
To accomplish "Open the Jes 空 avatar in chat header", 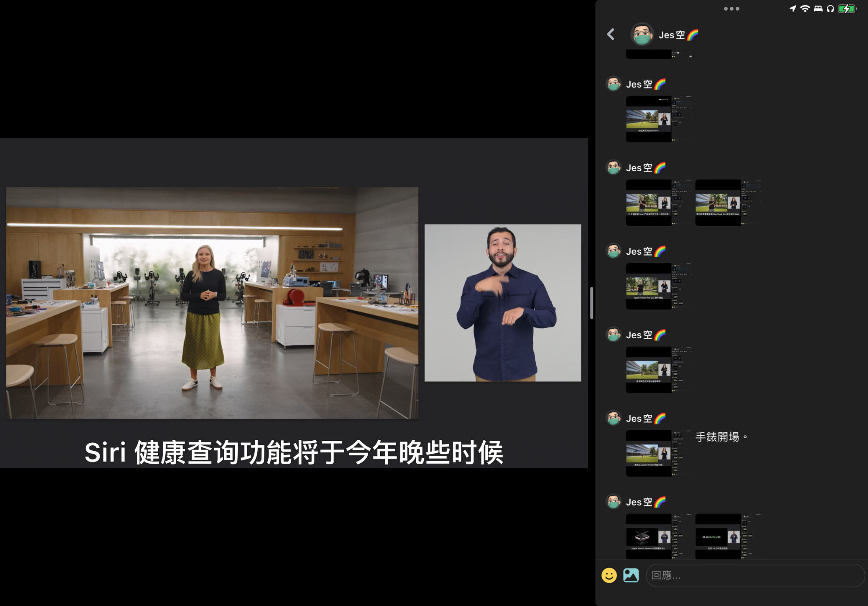I will click(642, 34).
